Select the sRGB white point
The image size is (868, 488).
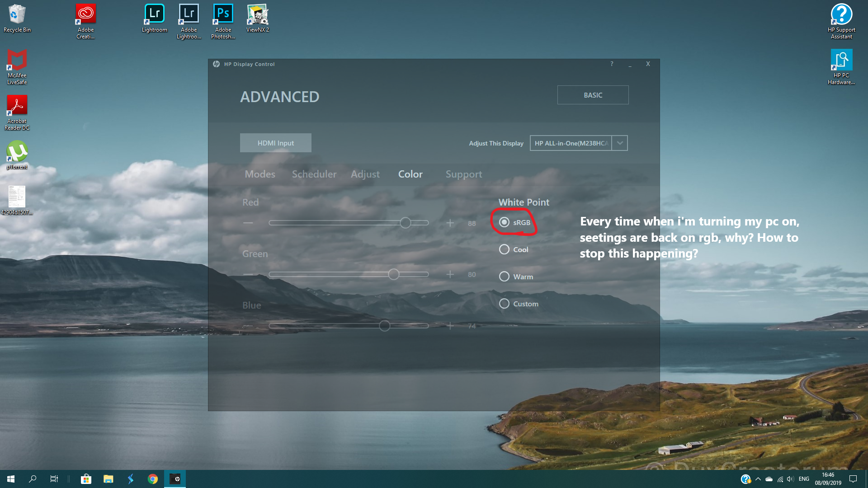point(504,222)
